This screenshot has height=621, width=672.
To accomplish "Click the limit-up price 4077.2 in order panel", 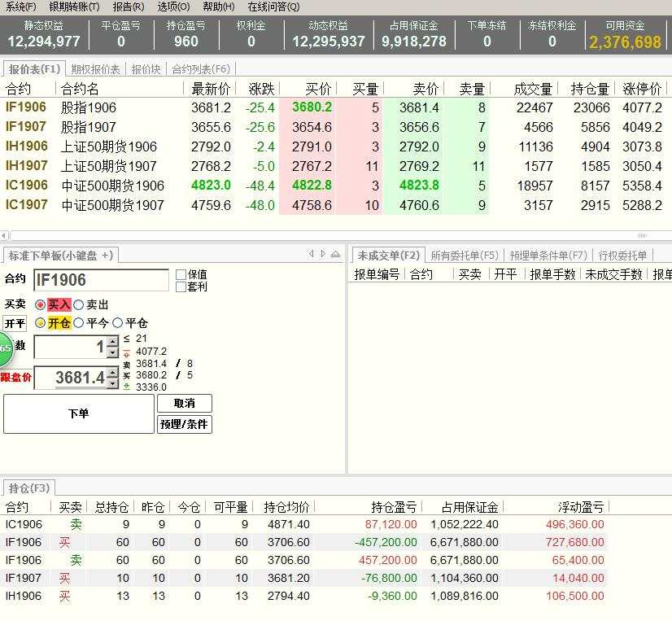I will pyautogui.click(x=151, y=352).
